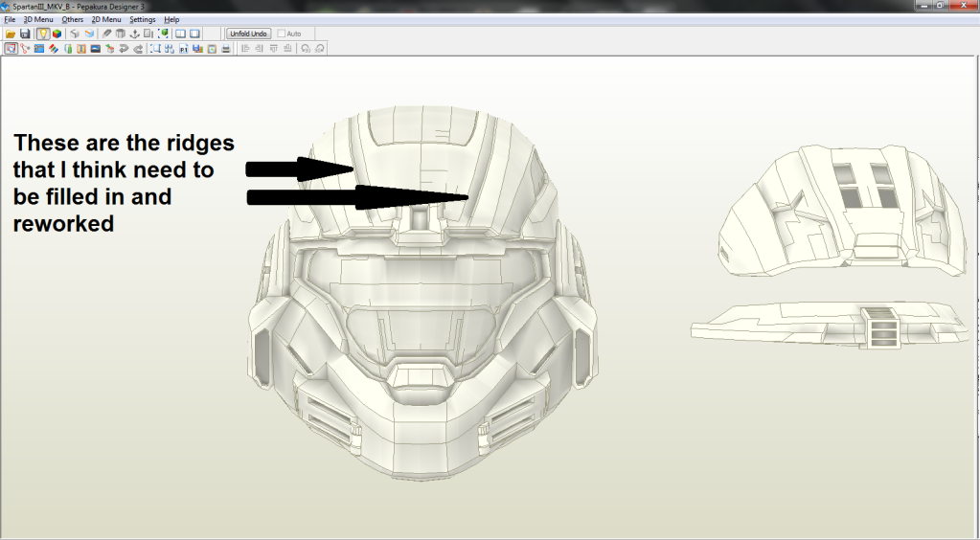Click the blue window edit icon in 2D toolbar
The height and width of the screenshot is (540, 980).
pos(39,49)
